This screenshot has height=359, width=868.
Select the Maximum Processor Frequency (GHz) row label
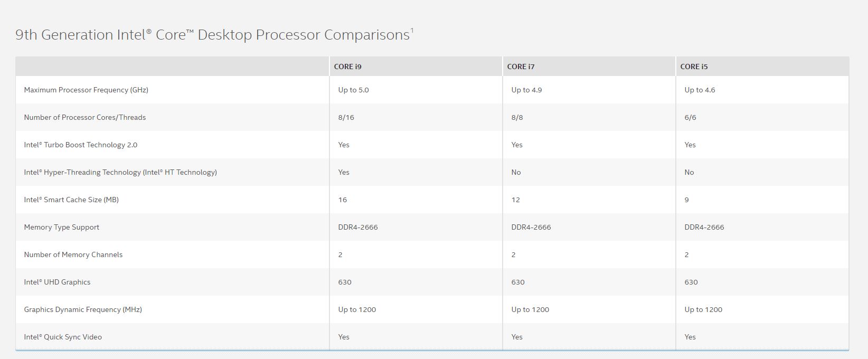pyautogui.click(x=86, y=90)
